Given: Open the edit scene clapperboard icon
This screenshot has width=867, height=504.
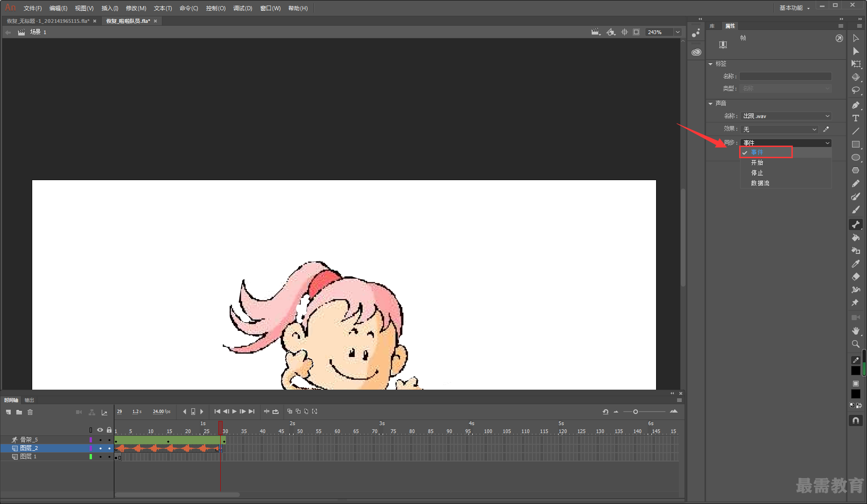Looking at the screenshot, I should tap(595, 32).
